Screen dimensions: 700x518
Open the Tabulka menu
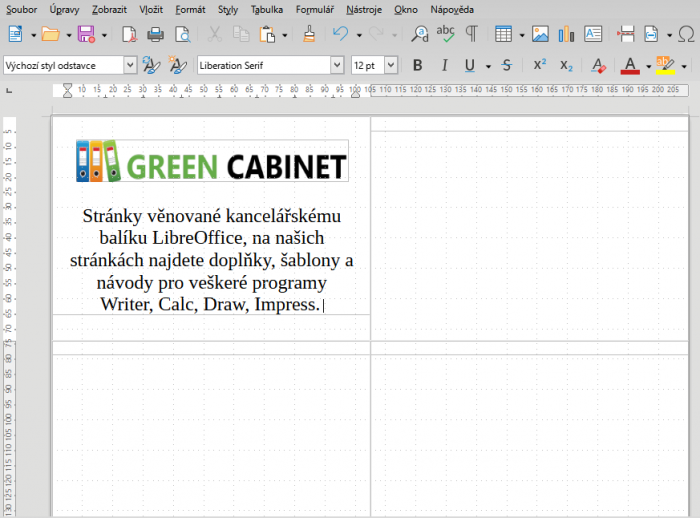tap(267, 9)
